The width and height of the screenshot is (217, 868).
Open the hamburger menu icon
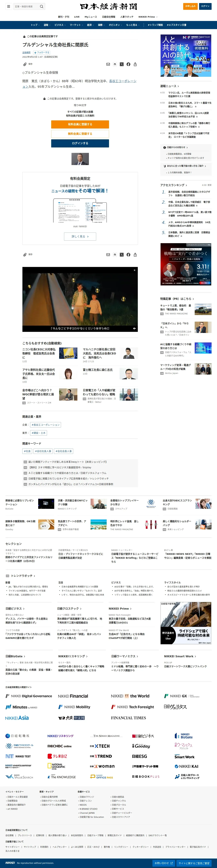(8, 6)
